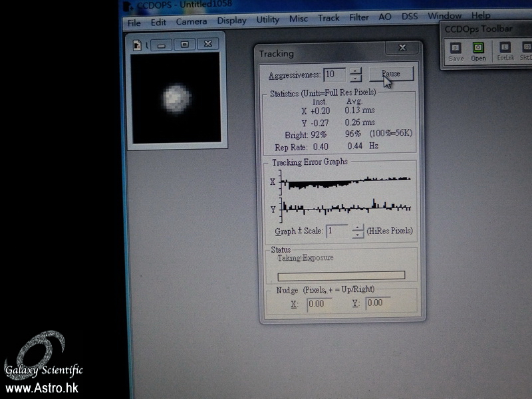Increase Aggressiveness with up arrow

(x=356, y=70)
